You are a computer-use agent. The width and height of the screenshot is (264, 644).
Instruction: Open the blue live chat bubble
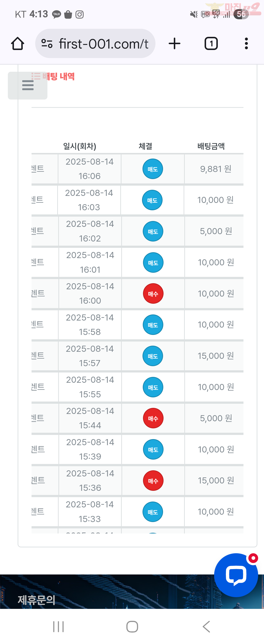tap(236, 575)
